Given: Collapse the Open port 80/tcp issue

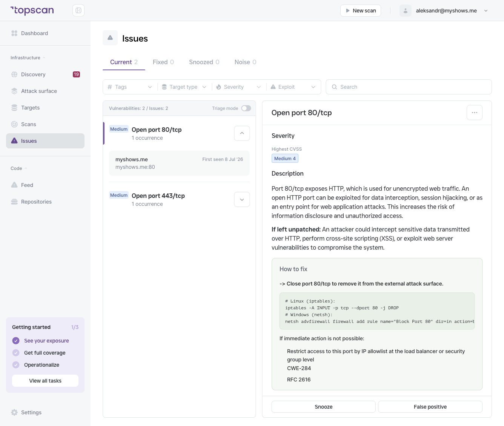Looking at the screenshot, I should click(242, 133).
